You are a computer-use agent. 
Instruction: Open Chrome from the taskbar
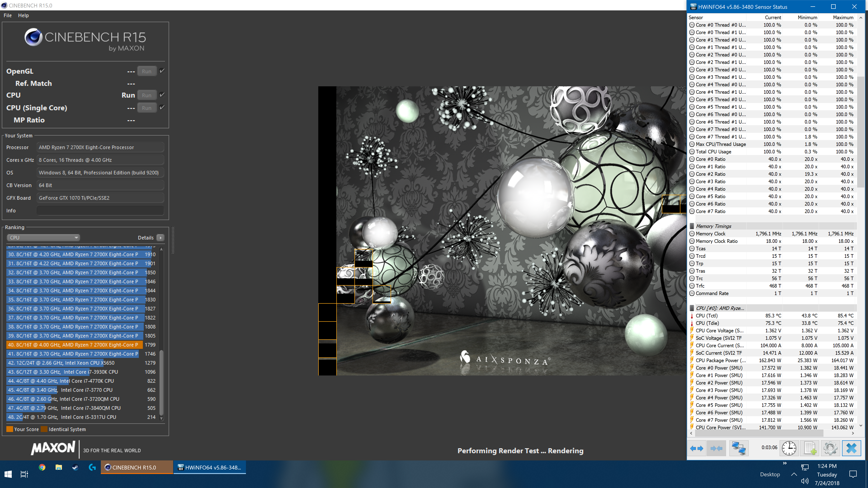(x=42, y=467)
